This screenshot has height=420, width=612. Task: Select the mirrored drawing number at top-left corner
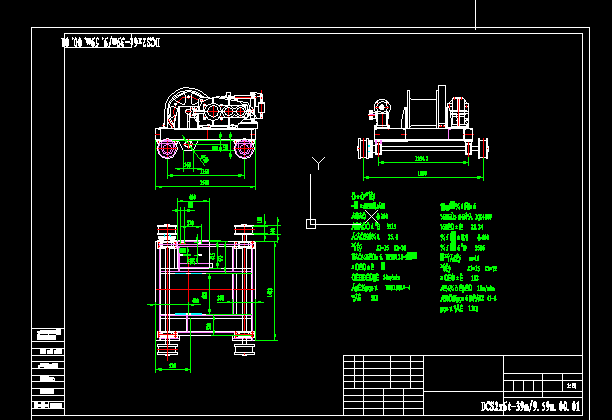click(110, 43)
